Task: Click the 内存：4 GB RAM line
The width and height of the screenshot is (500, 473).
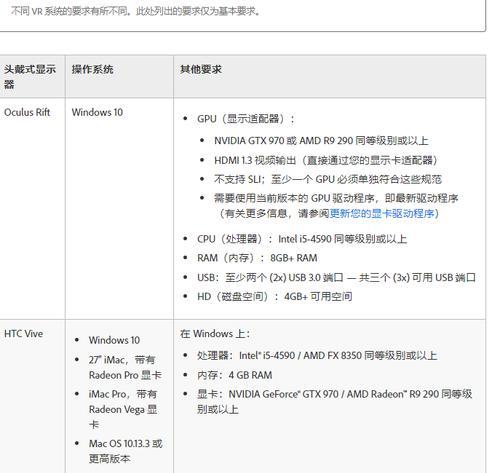Action: [x=234, y=375]
